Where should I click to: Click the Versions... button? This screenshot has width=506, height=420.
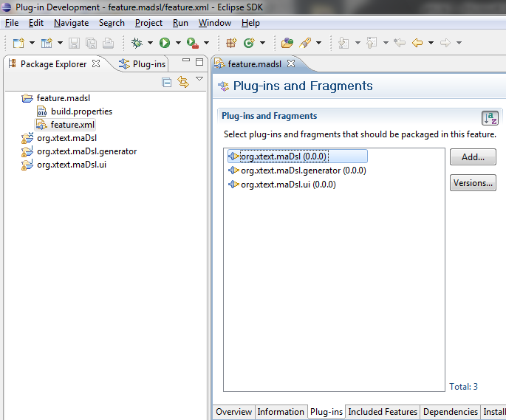[x=472, y=183]
